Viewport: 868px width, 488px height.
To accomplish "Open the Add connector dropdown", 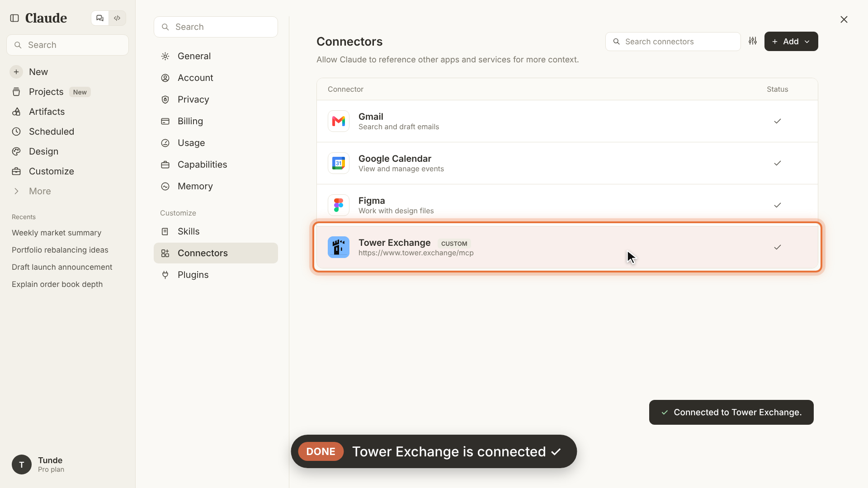I will pos(791,41).
